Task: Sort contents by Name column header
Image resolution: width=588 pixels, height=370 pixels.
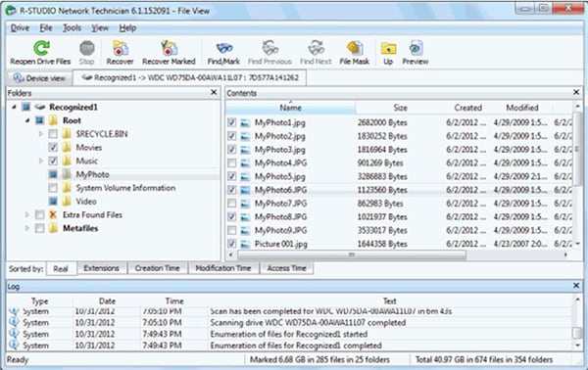Action: point(291,108)
